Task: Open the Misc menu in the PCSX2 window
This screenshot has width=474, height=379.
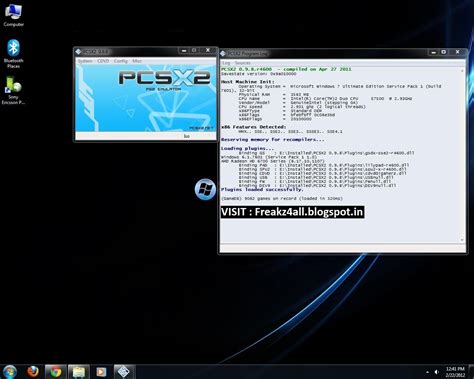Action: click(x=137, y=61)
